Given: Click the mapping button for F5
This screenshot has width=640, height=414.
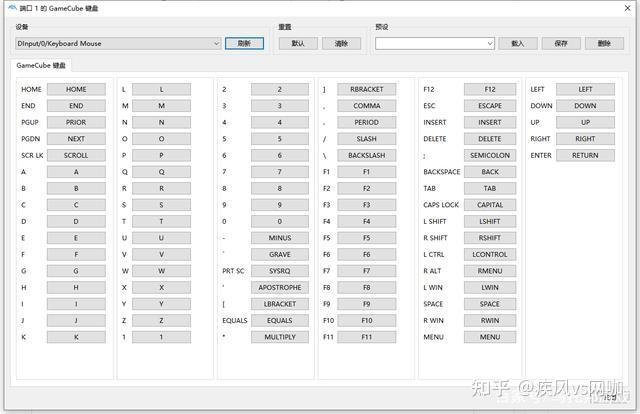Looking at the screenshot, I should [x=367, y=238].
